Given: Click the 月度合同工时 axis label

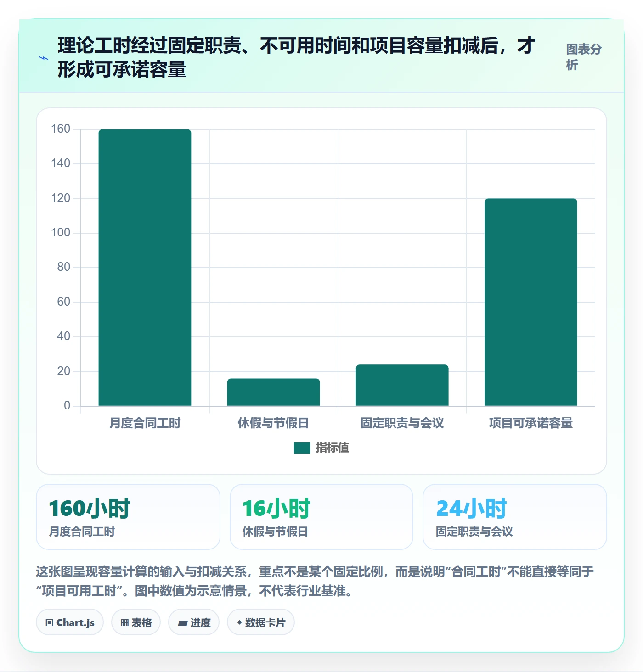Looking at the screenshot, I should pos(145,423).
